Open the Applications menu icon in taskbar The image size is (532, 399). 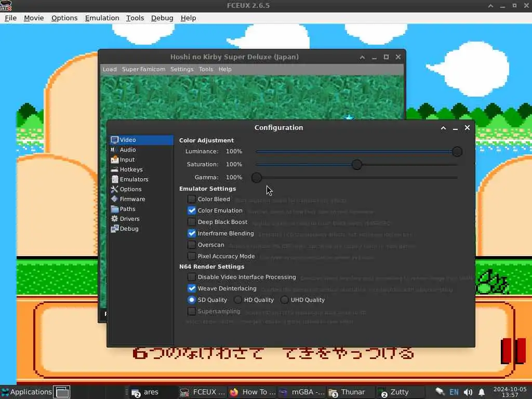[x=5, y=392]
